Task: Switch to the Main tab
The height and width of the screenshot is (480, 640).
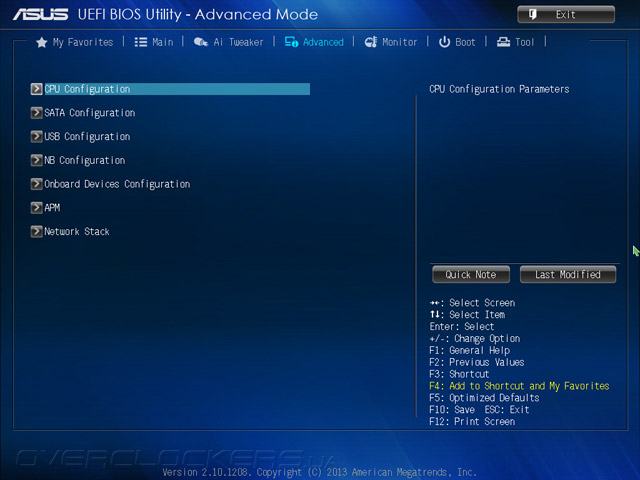Action: click(162, 42)
